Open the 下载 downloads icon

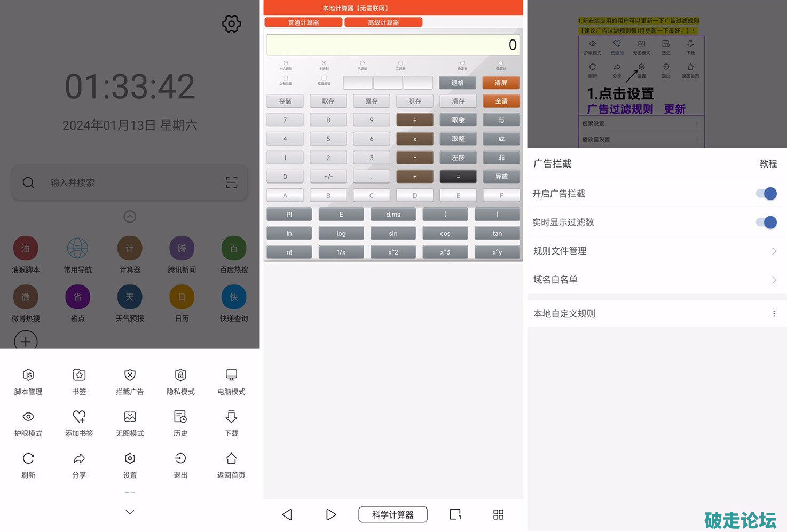point(231,417)
